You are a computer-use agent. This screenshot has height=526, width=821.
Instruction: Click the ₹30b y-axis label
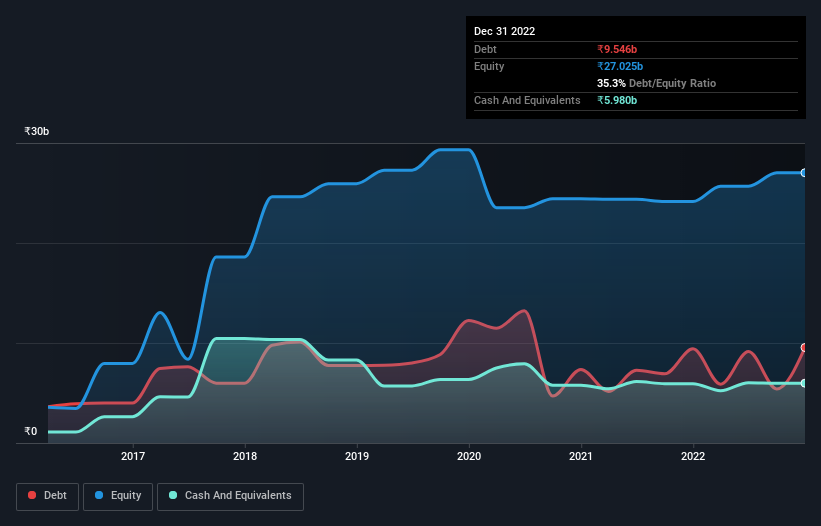click(37, 131)
